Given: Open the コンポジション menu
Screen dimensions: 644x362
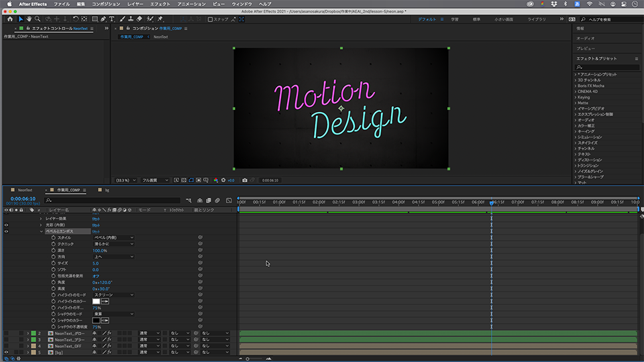Looking at the screenshot, I should point(106,4).
